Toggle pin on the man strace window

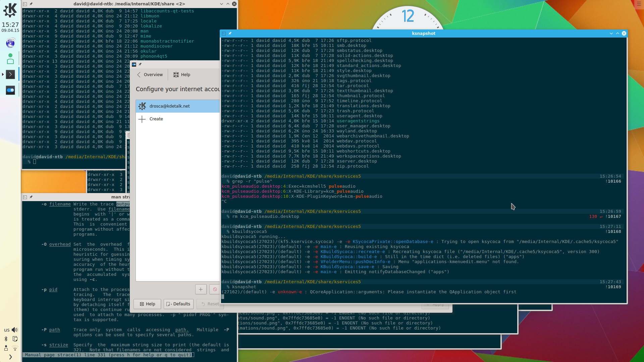pyautogui.click(x=31, y=197)
